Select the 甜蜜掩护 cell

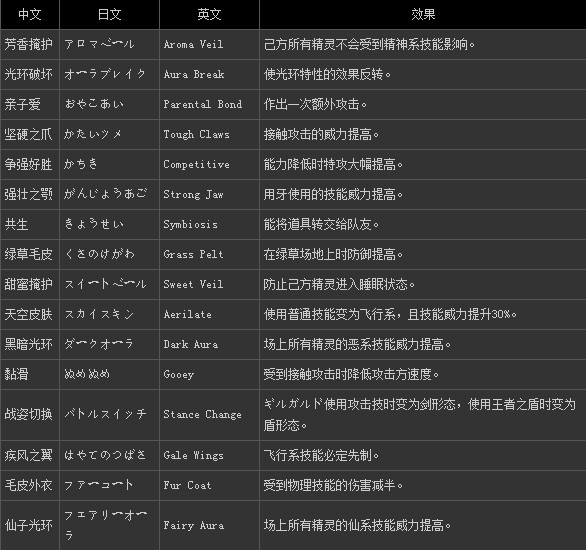point(30,284)
